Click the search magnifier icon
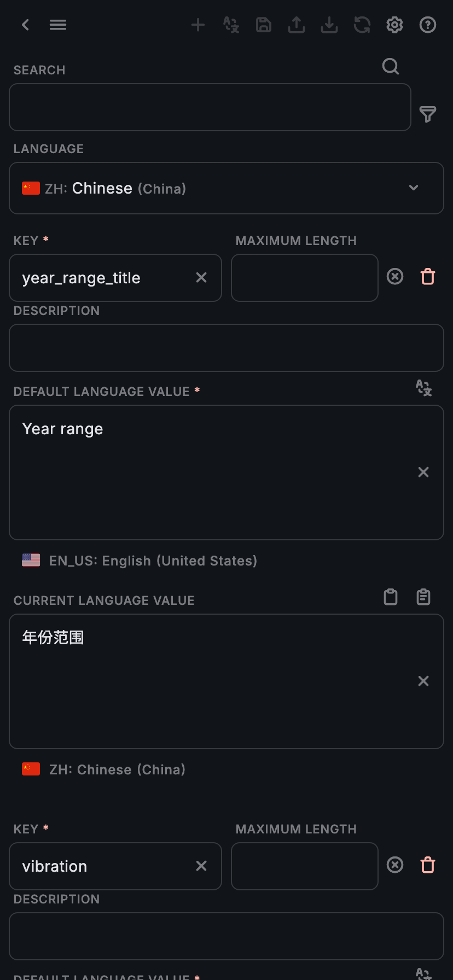This screenshot has height=980, width=453. point(391,67)
